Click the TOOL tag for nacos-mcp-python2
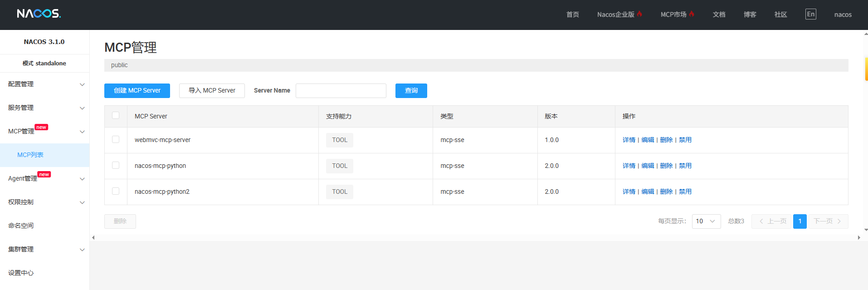The width and height of the screenshot is (868, 290). (340, 192)
